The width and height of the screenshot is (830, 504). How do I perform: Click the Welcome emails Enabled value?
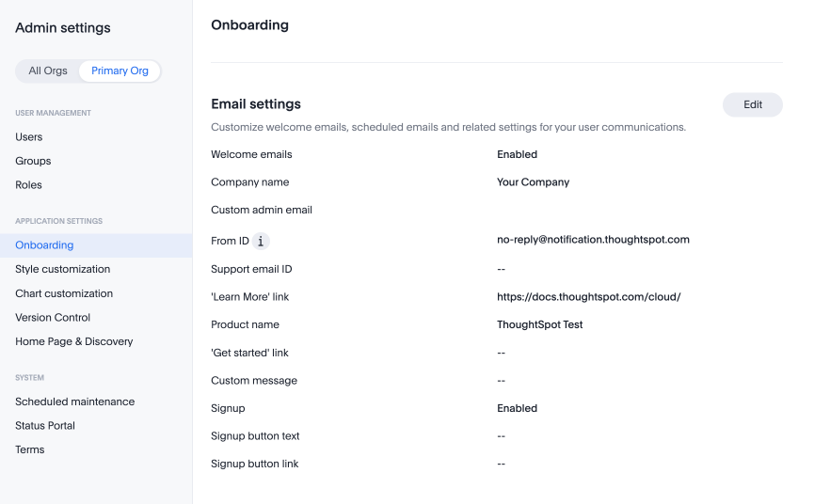tap(517, 154)
